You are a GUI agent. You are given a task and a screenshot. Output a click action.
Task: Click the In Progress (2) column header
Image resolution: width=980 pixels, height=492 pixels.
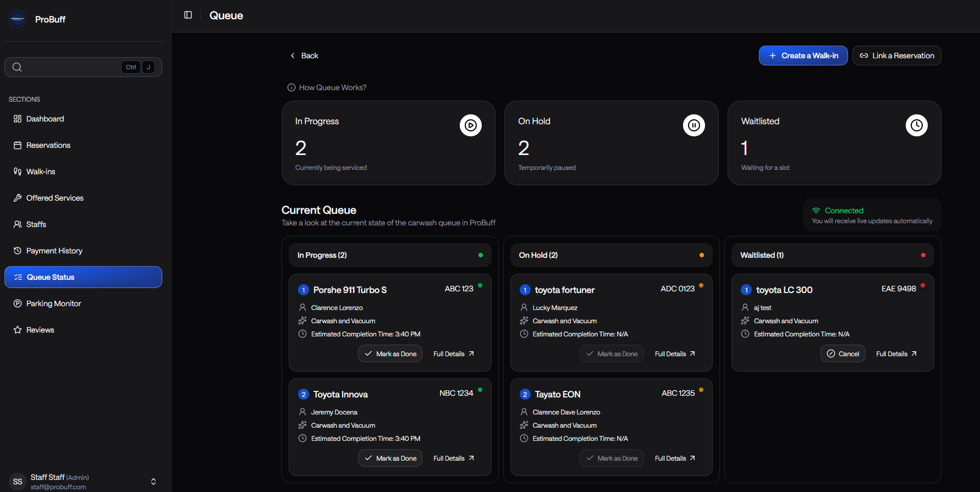click(x=390, y=255)
